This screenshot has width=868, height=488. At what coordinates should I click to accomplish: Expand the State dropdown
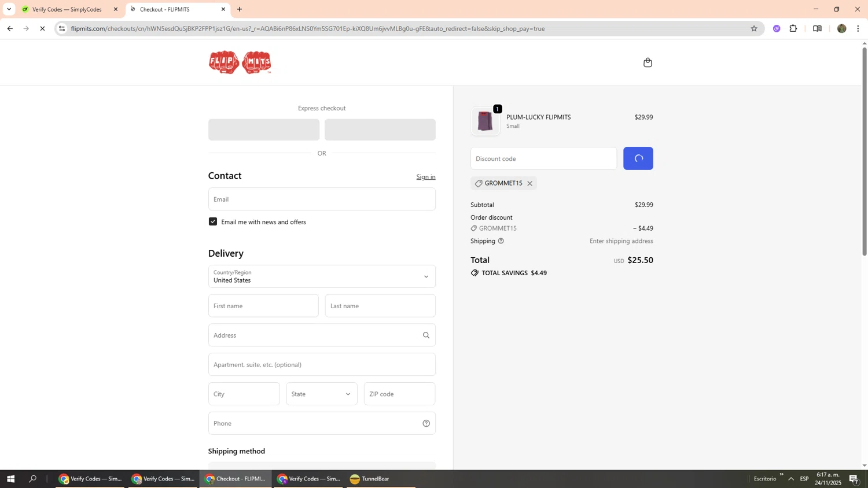point(322,394)
